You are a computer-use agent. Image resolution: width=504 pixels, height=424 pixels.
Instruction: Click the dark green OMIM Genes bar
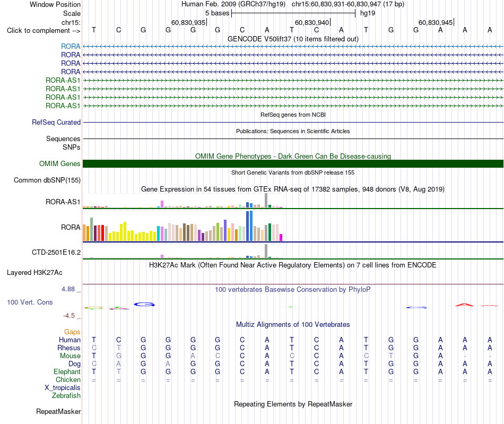[293, 163]
